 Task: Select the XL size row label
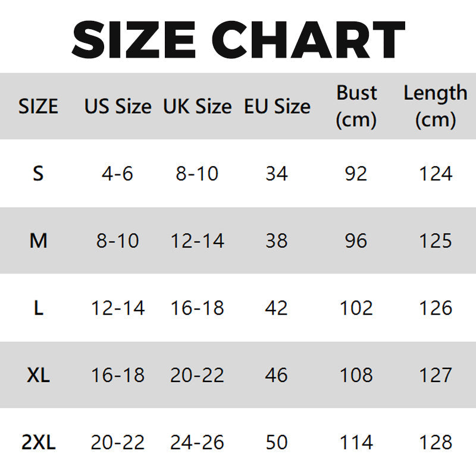click(38, 375)
